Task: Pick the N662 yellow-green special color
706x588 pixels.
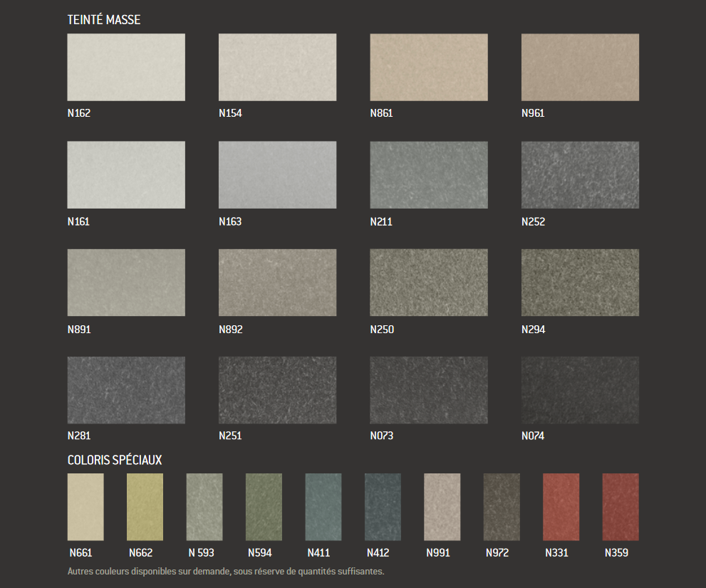Action: point(145,507)
